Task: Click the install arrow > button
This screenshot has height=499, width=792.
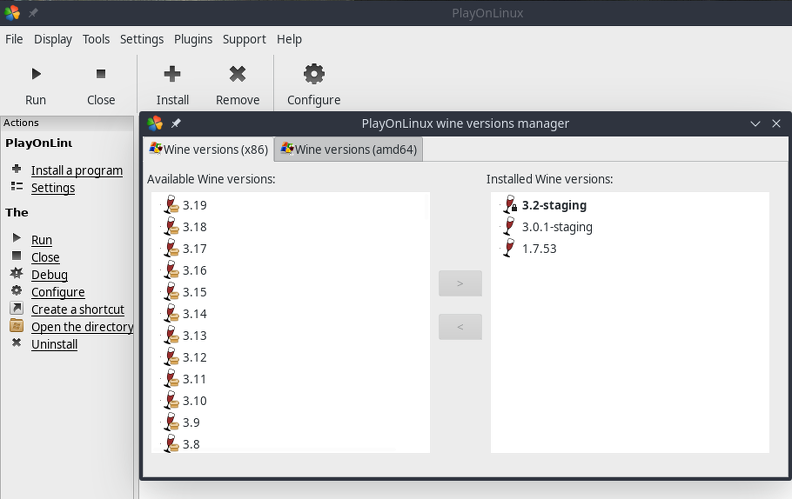Action: pyautogui.click(x=460, y=283)
